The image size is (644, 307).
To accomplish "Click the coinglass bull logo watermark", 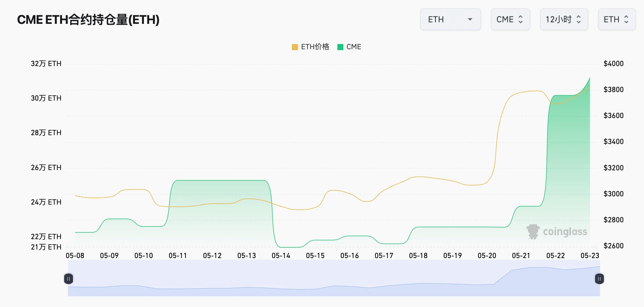I will 534,231.
